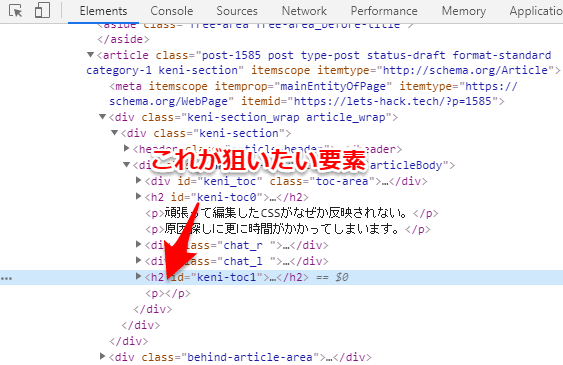The width and height of the screenshot is (563, 365).
Task: Click the keni-toc0 id attribute value
Action: coord(227,197)
